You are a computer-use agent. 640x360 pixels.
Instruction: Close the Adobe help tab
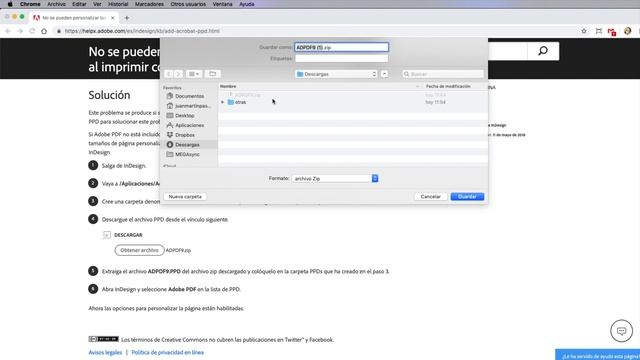point(113,18)
